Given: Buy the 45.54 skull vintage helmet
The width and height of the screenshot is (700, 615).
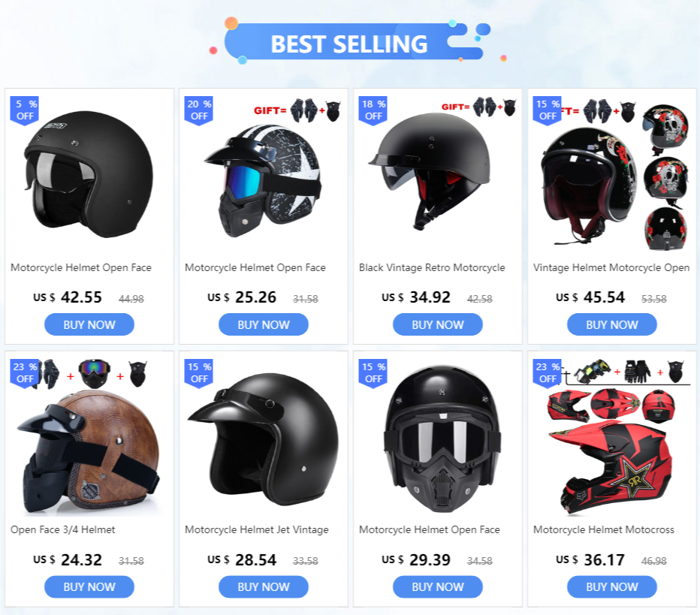Looking at the screenshot, I should coord(611,324).
